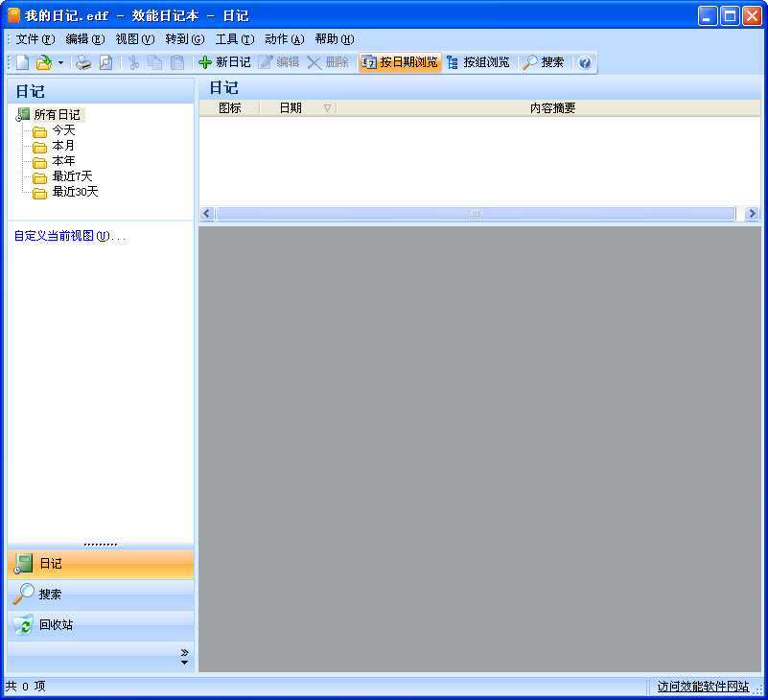The height and width of the screenshot is (700, 768).
Task: Click the 所有日记 notebook icon
Action: click(22, 115)
